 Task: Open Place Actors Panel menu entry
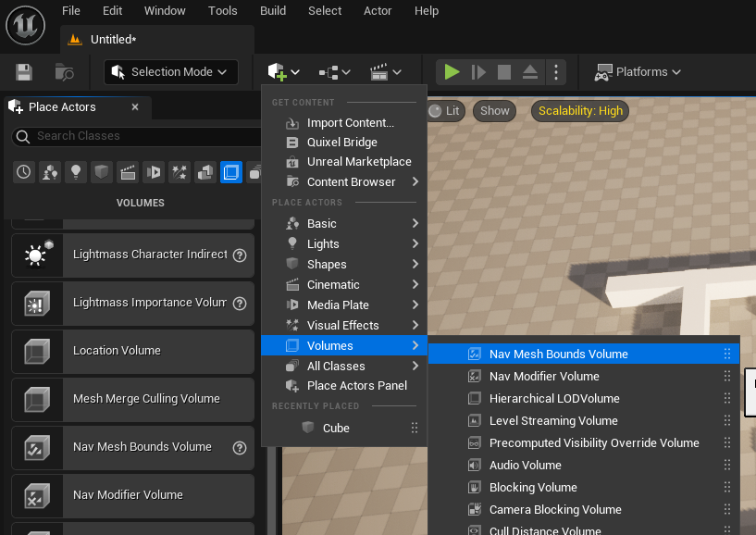[344, 385]
